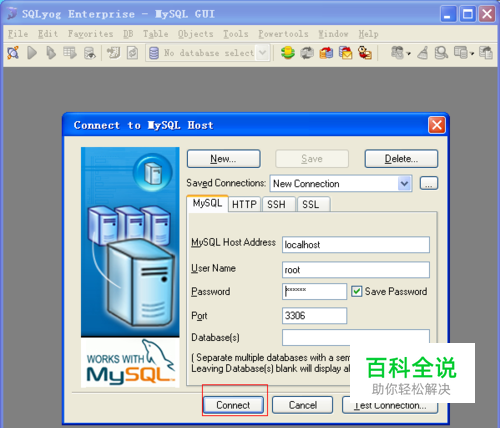
Task: Click the new connection toolbar icon
Action: tap(13, 53)
